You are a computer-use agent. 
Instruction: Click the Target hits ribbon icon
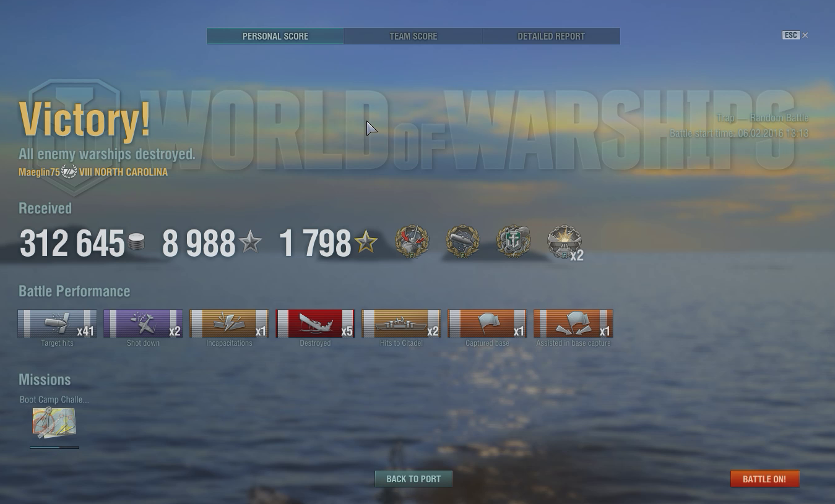click(x=57, y=324)
